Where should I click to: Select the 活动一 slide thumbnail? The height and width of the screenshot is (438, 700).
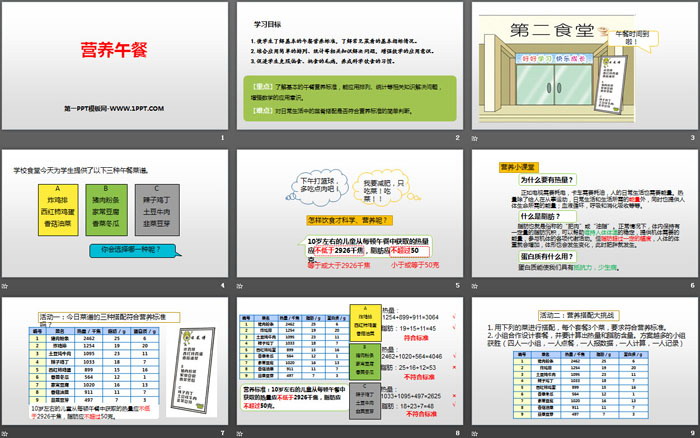pyautogui.click(x=115, y=361)
